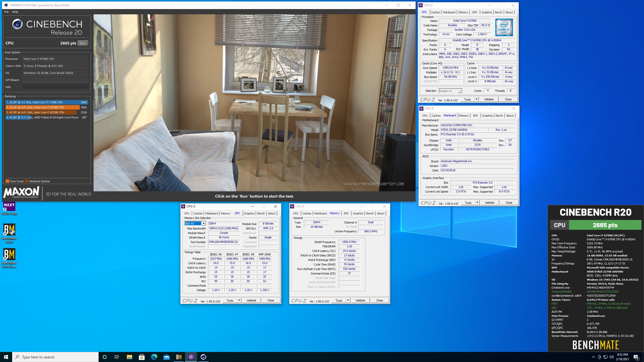Switch to Bench tab in CPU-Z CPU window

point(498,12)
